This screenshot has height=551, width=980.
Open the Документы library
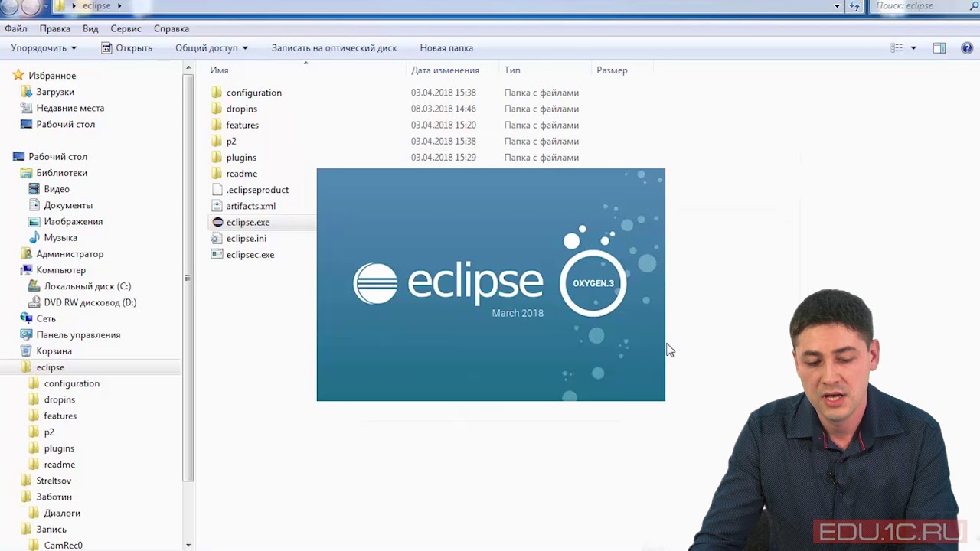[x=68, y=205]
